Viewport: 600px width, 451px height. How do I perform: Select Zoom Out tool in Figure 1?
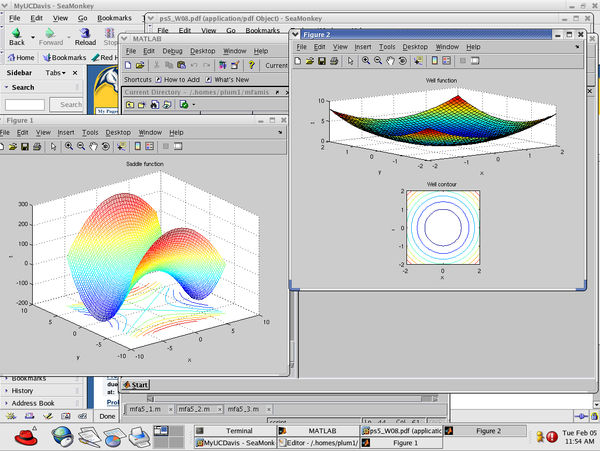[x=81, y=146]
